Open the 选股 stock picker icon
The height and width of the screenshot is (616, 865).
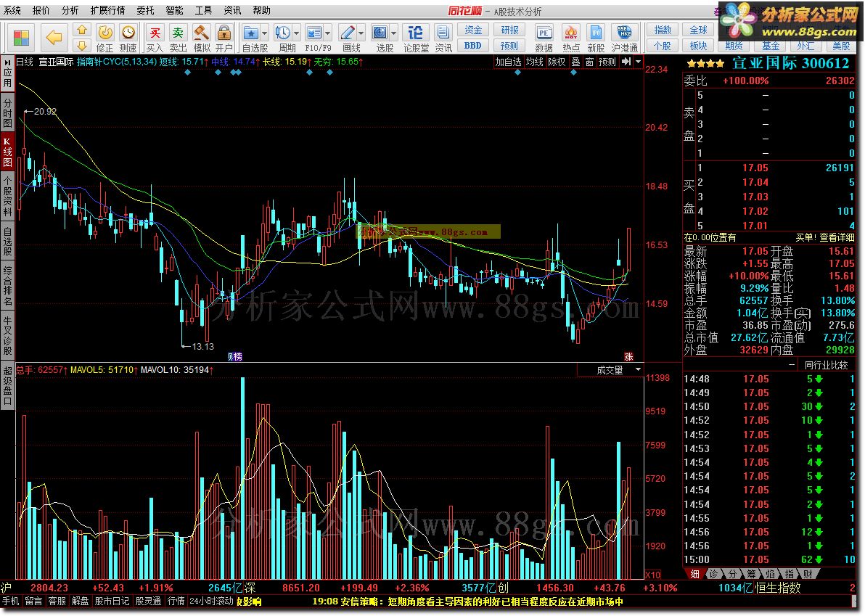(x=380, y=33)
